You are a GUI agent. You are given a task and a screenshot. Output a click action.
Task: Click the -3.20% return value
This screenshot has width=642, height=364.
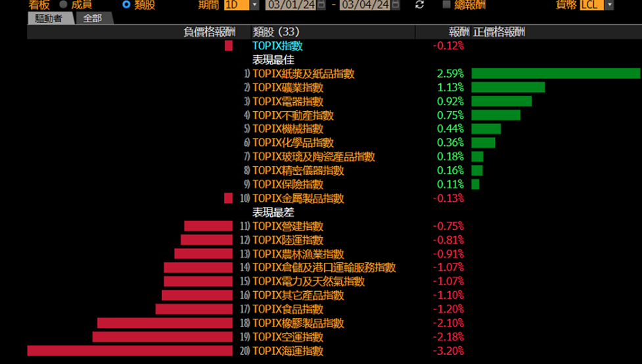[x=448, y=351]
